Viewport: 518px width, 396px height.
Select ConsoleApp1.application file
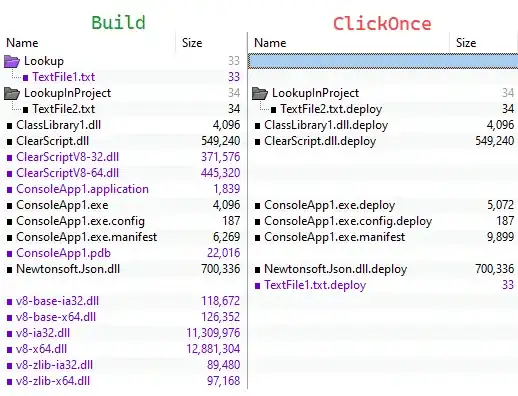click(82, 189)
